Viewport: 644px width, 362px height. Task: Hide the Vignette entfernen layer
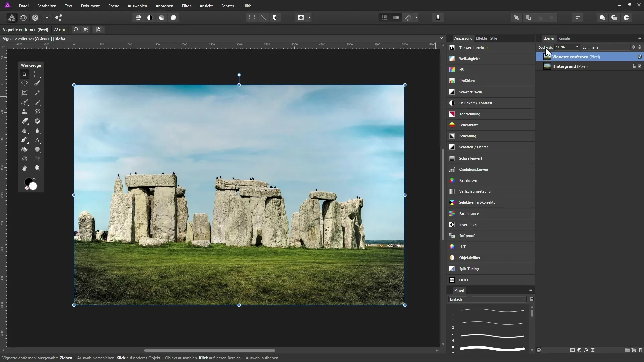click(640, 57)
